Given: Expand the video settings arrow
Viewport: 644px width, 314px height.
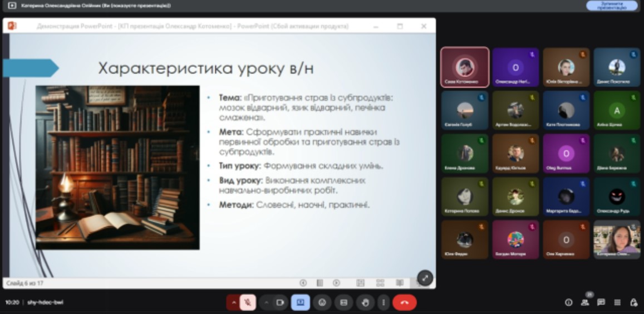Looking at the screenshot, I should coord(266,302).
